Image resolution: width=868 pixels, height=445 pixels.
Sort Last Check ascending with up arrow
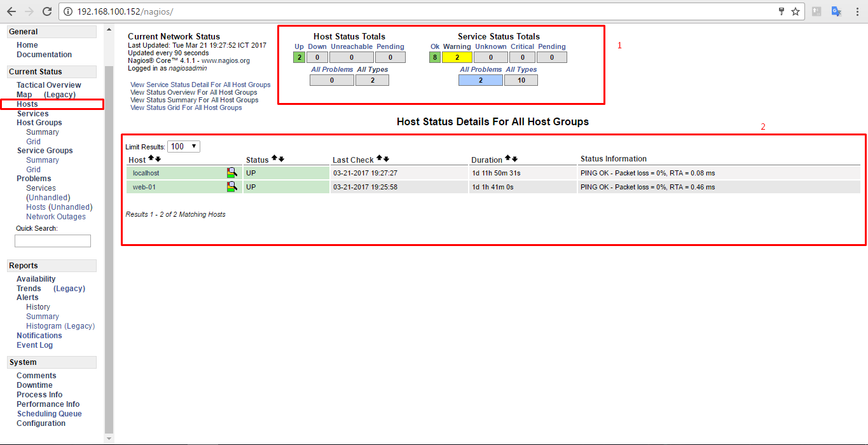coord(379,158)
